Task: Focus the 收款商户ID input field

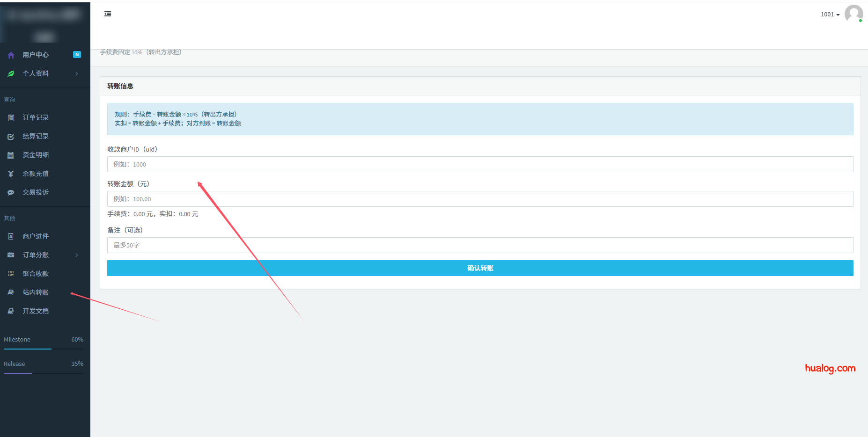Action: (480, 164)
